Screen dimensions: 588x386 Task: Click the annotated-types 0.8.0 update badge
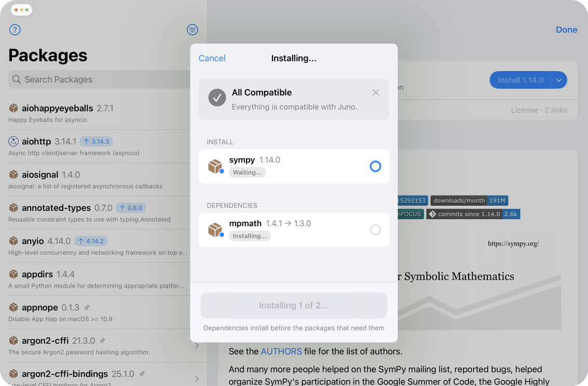[131, 208]
